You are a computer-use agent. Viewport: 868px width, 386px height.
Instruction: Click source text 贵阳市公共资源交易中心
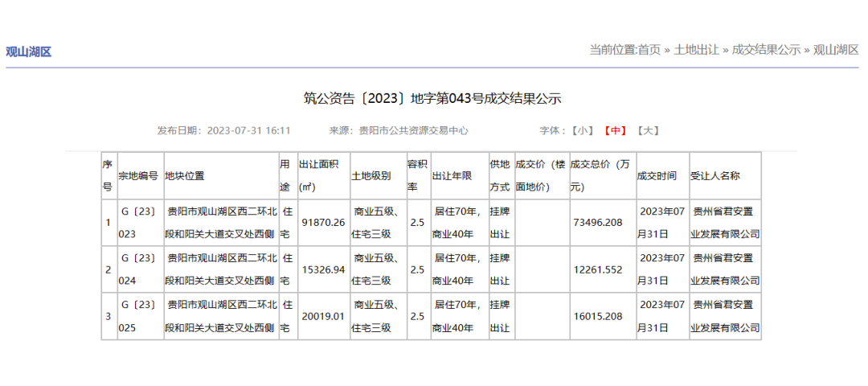tap(414, 131)
